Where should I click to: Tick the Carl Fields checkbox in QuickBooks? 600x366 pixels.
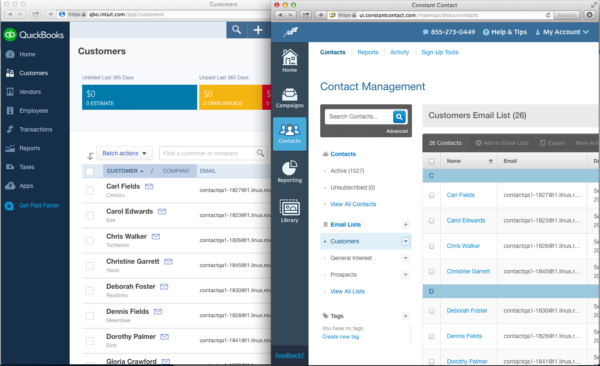pos(90,191)
